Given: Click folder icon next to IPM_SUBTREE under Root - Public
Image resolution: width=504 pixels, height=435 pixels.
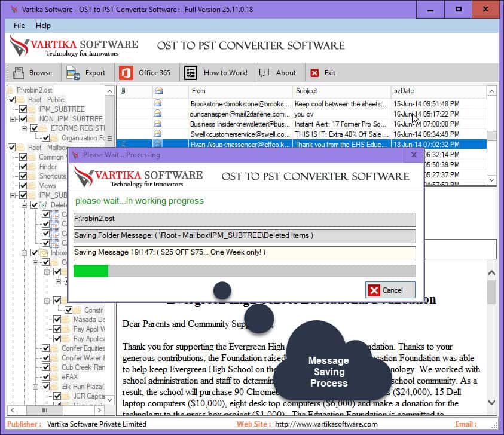Looking at the screenshot, I should point(32,109).
